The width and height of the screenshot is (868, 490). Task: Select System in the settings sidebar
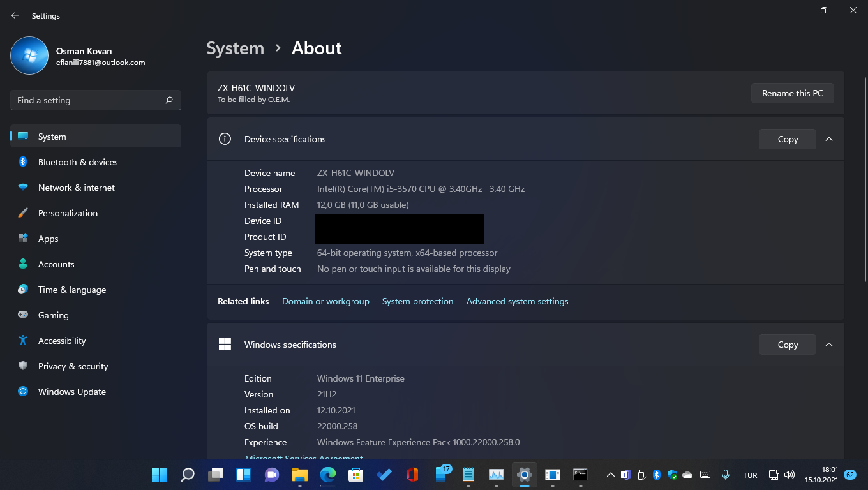click(96, 137)
